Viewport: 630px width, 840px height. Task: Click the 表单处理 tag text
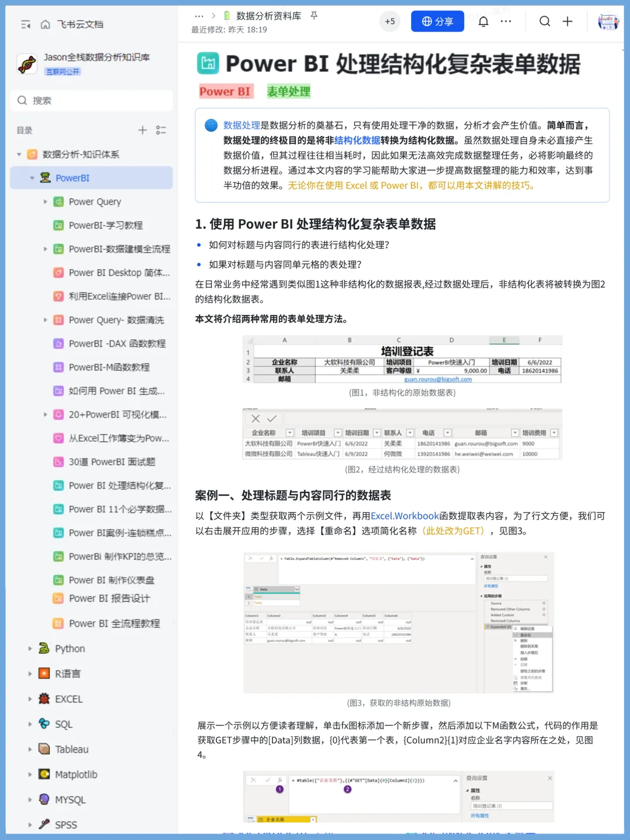[x=289, y=92]
